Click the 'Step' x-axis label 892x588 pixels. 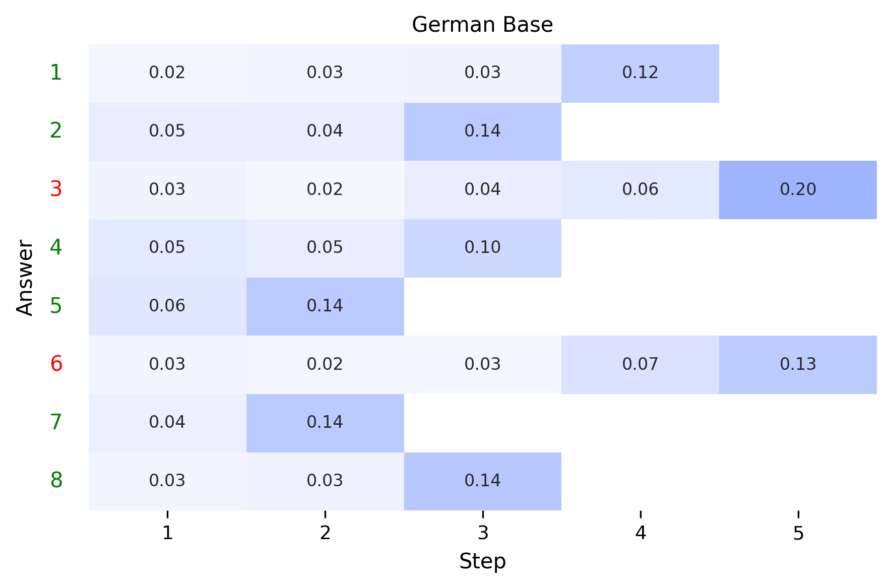[x=482, y=561]
